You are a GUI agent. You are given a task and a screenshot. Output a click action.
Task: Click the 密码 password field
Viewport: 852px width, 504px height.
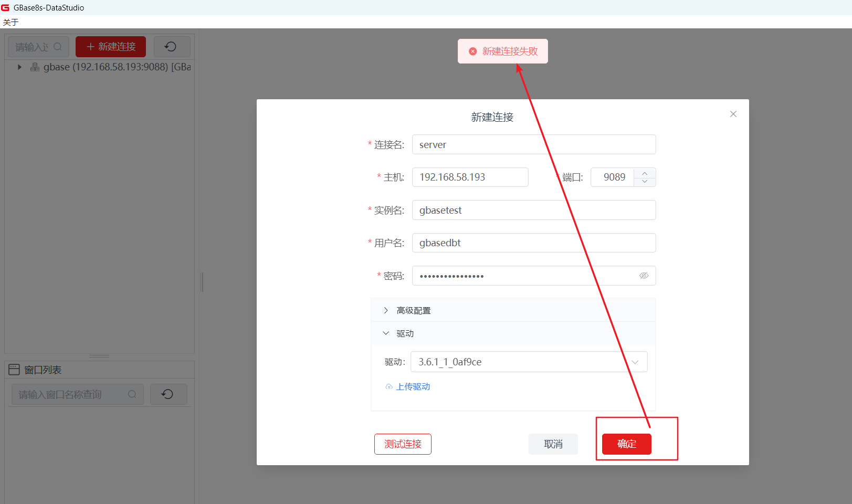(x=534, y=276)
